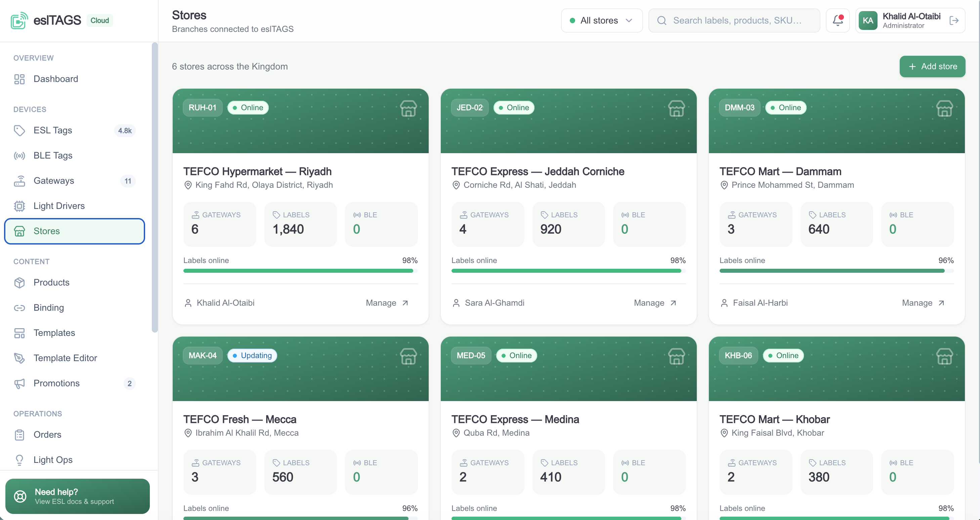The width and height of the screenshot is (980, 520).
Task: Click Jeddah Corniche Labels online progress bar
Action: tap(568, 271)
